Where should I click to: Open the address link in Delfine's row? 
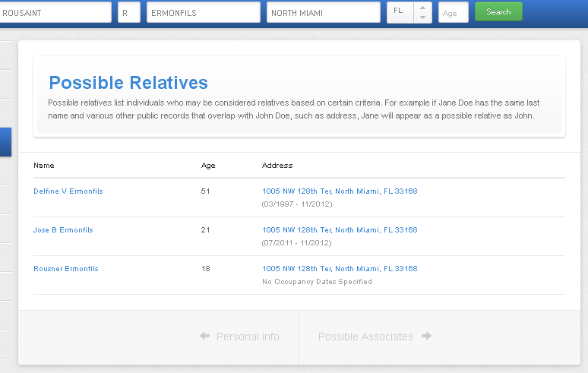(x=340, y=191)
